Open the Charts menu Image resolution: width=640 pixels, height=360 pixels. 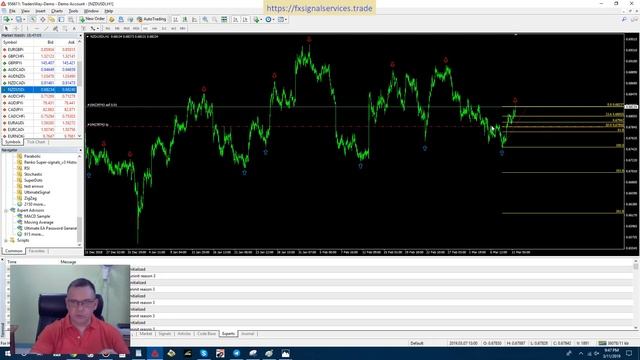[57, 11]
